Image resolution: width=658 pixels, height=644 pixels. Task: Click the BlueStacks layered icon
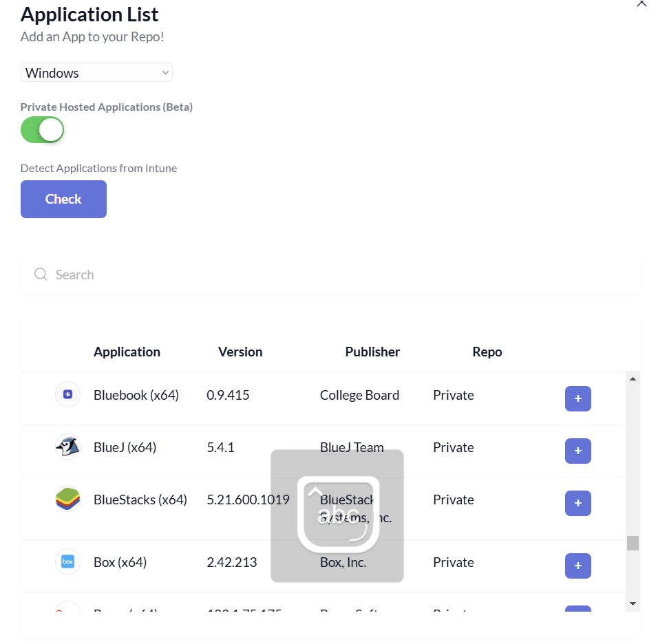67,500
